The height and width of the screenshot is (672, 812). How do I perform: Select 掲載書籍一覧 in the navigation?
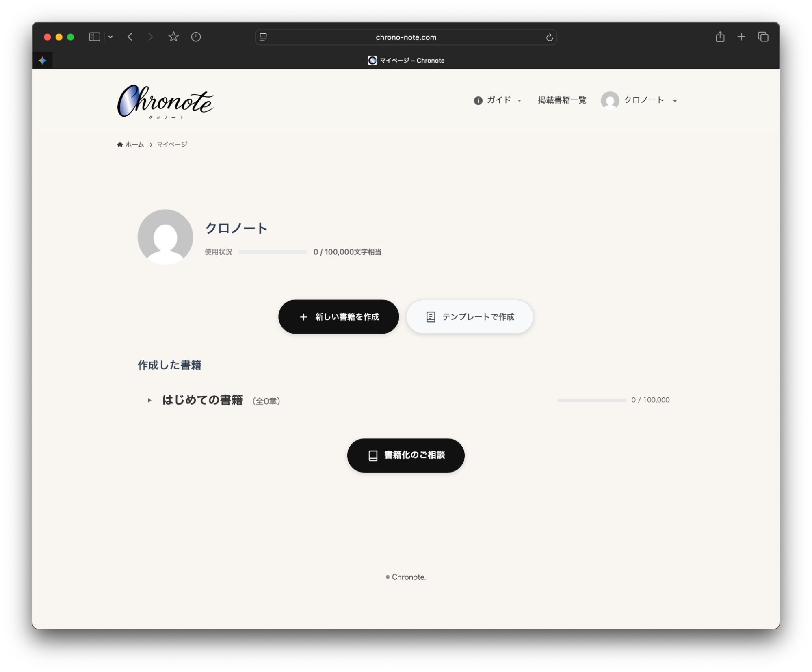coord(562,100)
